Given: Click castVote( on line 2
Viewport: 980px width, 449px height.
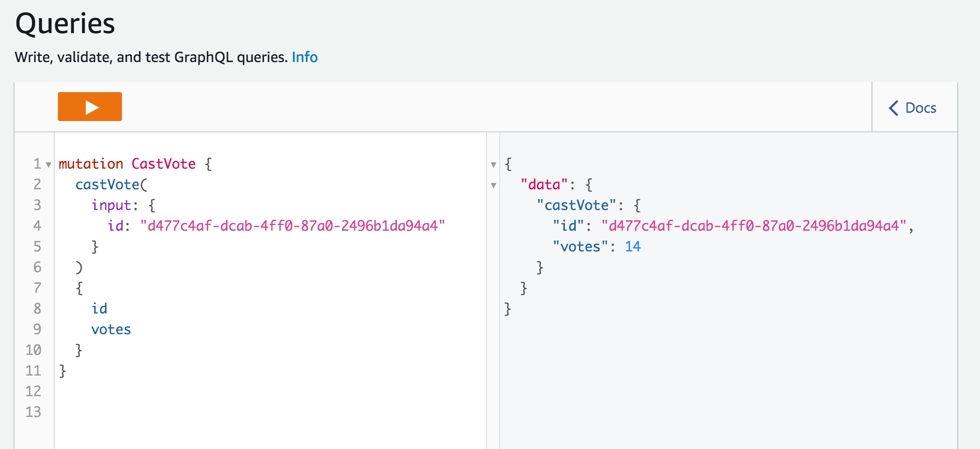Looking at the screenshot, I should (111, 185).
